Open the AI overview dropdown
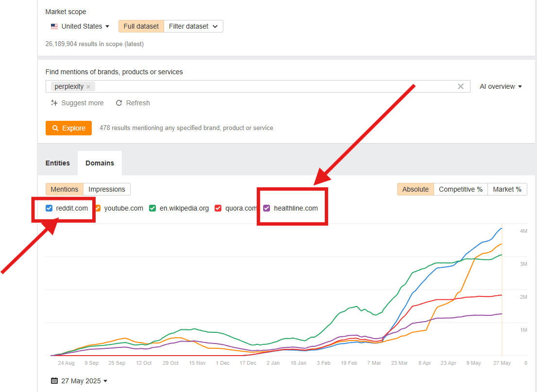 501,86
